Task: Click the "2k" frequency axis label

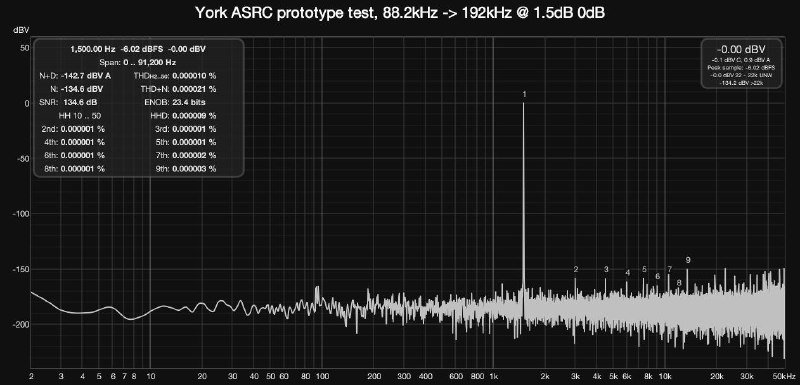Action: click(545, 376)
